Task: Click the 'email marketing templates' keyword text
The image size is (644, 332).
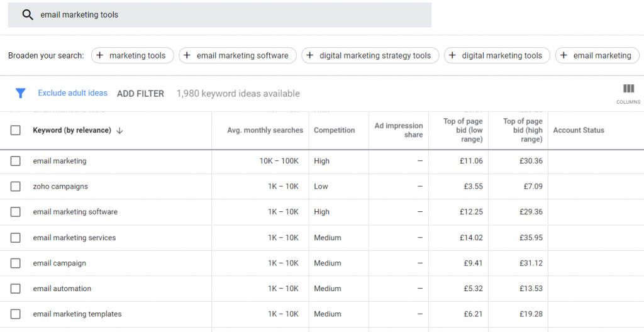Action: pos(77,314)
